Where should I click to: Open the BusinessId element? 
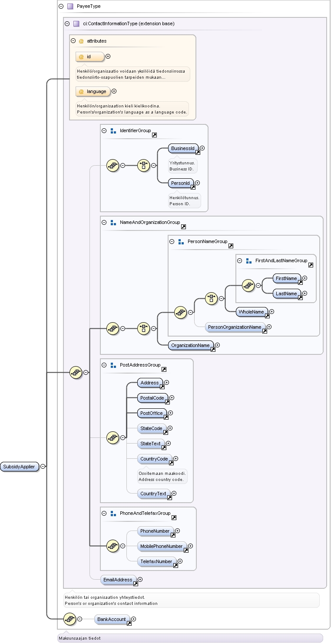click(183, 148)
